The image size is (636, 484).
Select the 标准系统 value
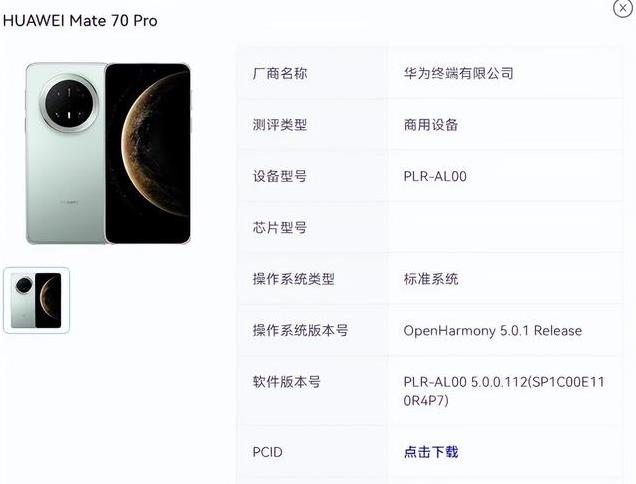431,279
